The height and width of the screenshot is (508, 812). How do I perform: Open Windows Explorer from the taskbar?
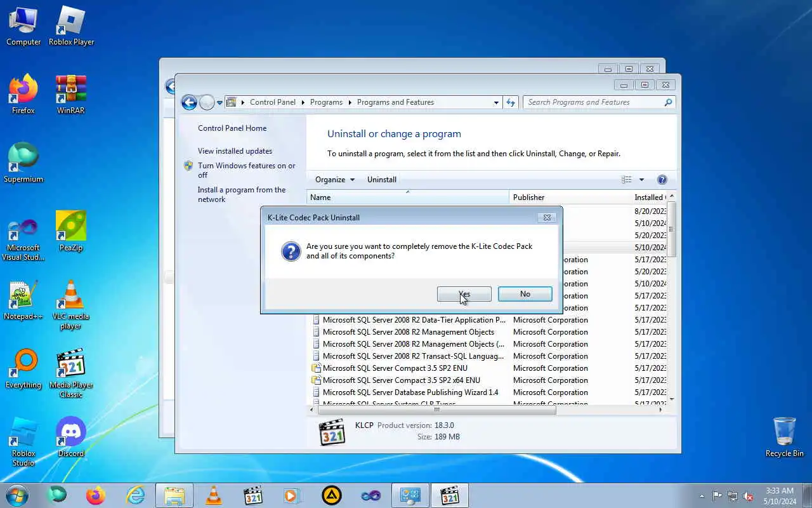click(x=174, y=495)
